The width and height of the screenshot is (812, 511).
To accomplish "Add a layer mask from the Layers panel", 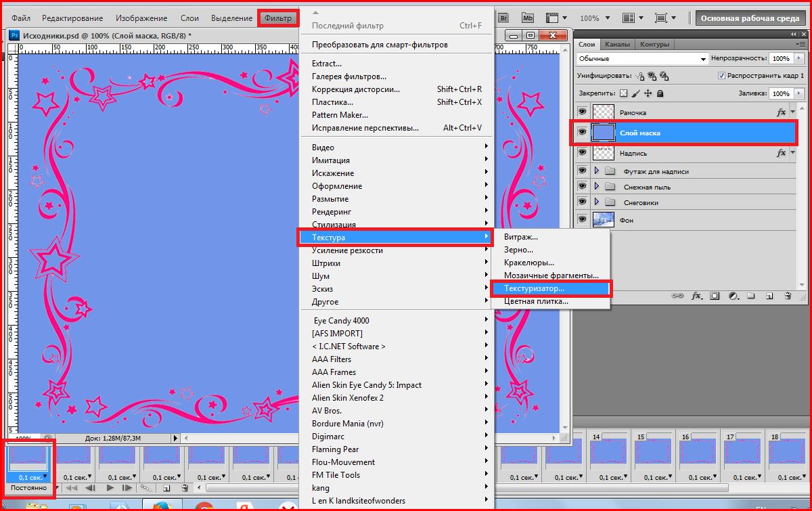I will [715, 296].
